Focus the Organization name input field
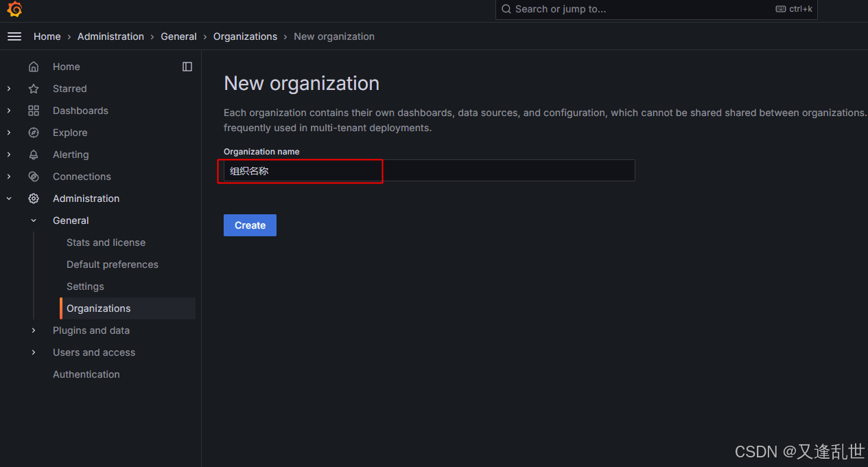This screenshot has height=467, width=868. (x=430, y=170)
